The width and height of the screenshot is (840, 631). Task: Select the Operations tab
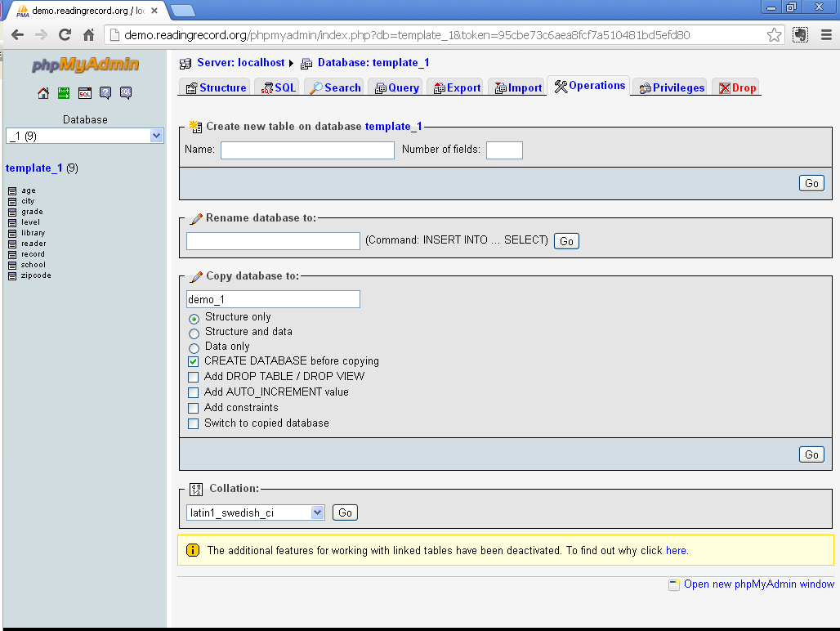(x=589, y=86)
